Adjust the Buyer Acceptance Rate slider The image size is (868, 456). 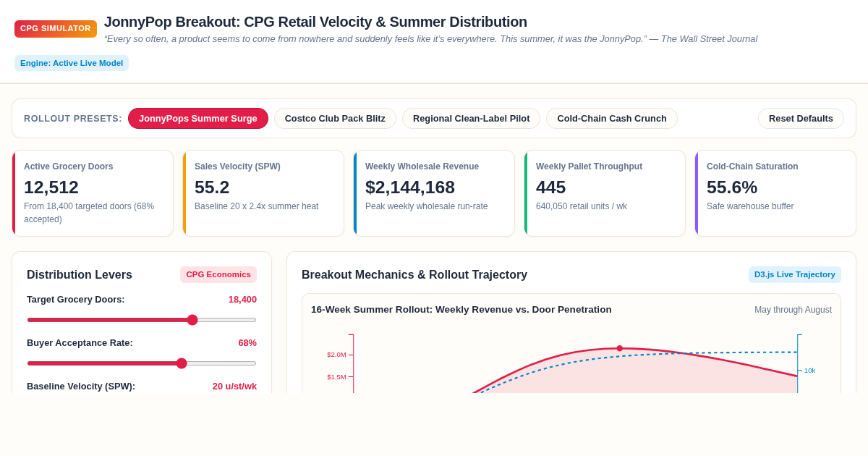point(142,363)
